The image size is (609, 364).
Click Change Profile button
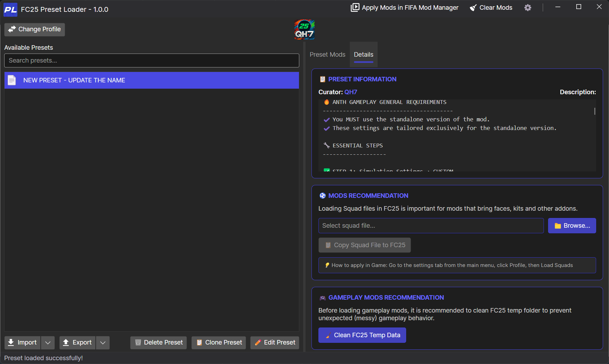point(34,29)
